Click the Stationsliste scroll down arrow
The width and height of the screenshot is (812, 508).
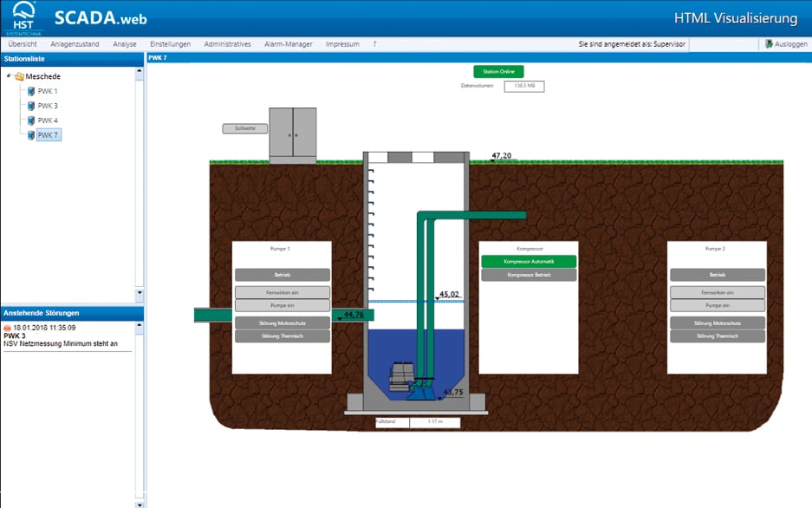point(140,293)
